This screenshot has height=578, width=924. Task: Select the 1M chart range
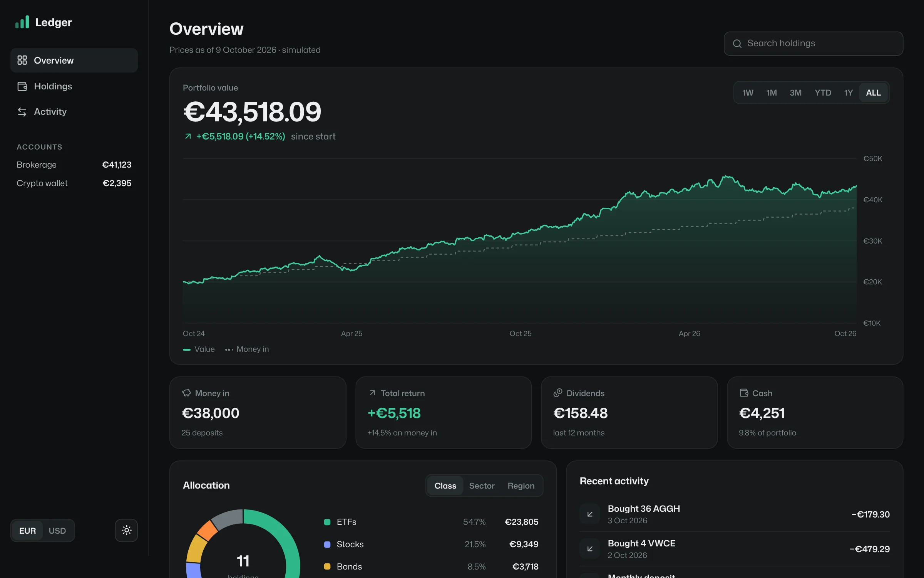point(772,92)
